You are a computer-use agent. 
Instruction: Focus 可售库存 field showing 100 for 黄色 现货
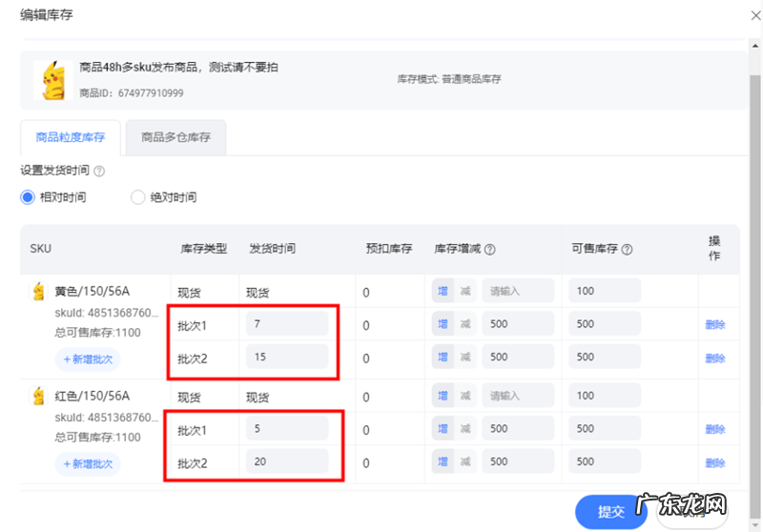(605, 291)
